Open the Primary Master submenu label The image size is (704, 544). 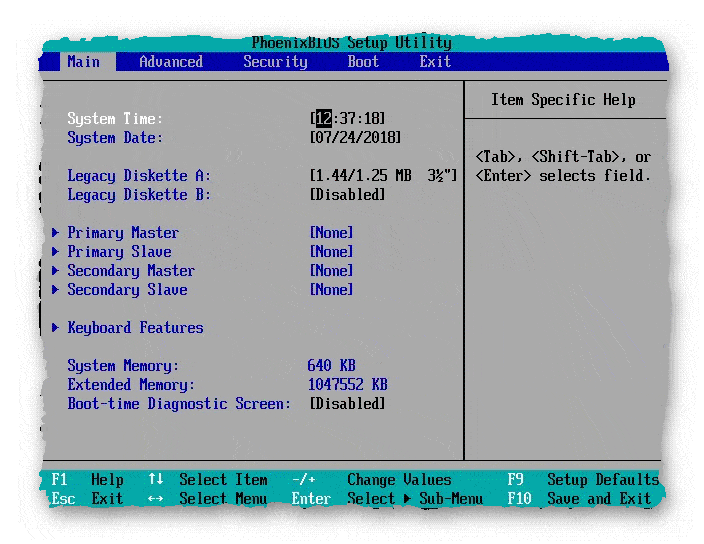tap(123, 233)
